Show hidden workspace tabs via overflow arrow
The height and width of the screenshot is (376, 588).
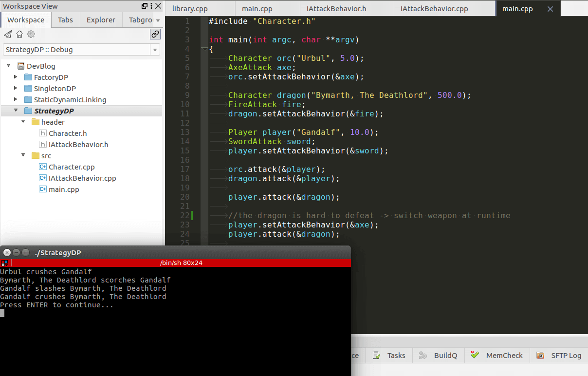click(x=158, y=20)
